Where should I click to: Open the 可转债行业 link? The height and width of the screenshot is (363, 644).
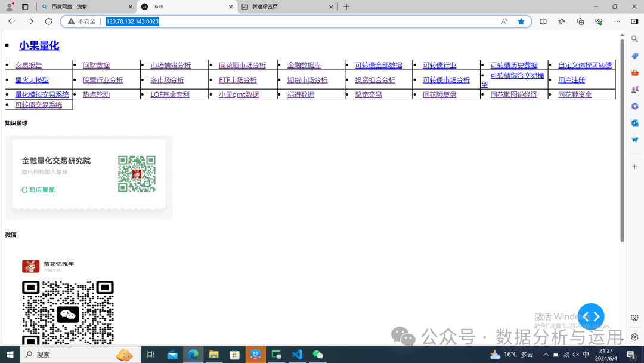(x=439, y=65)
